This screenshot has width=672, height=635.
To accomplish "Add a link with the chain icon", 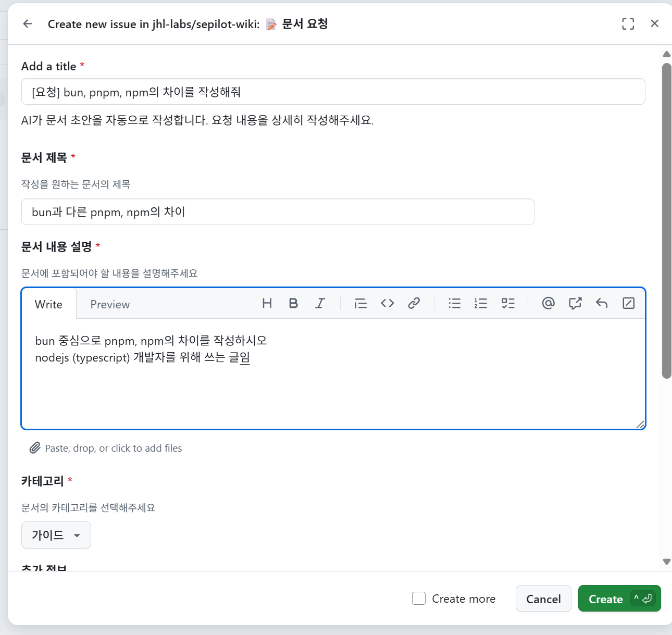I will pos(414,304).
